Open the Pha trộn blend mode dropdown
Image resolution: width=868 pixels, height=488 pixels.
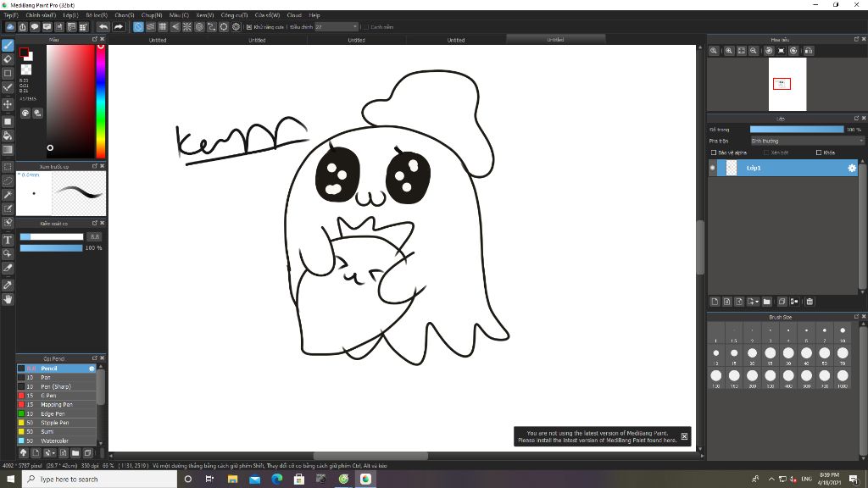point(807,141)
